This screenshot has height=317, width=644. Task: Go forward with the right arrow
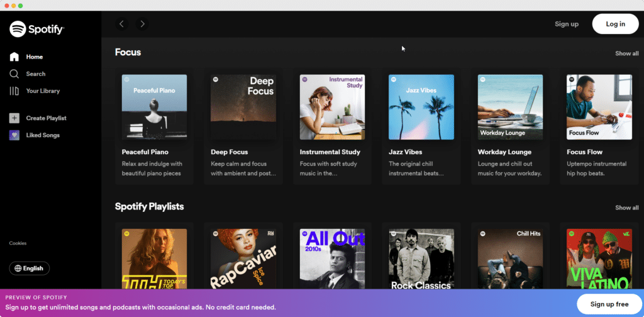pos(143,24)
